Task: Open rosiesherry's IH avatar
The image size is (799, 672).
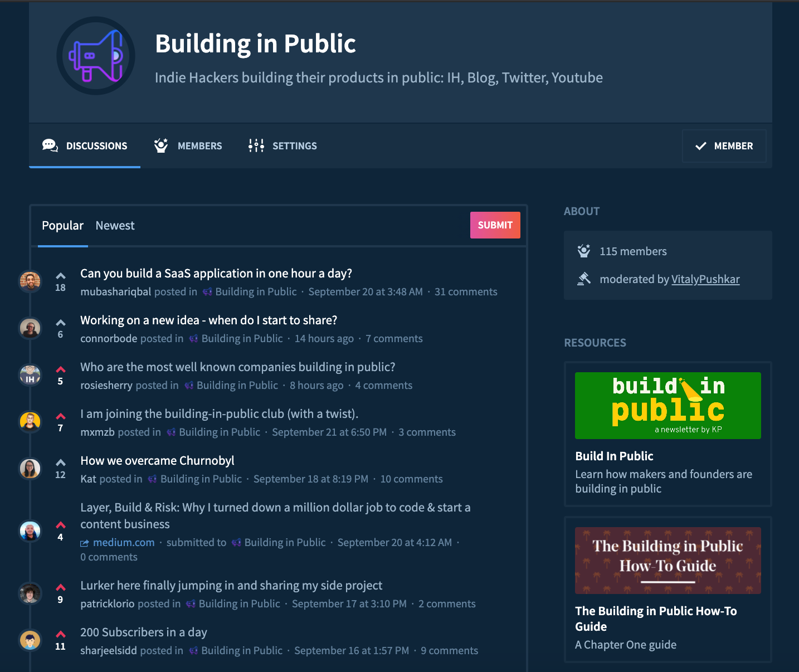Action: click(30, 375)
